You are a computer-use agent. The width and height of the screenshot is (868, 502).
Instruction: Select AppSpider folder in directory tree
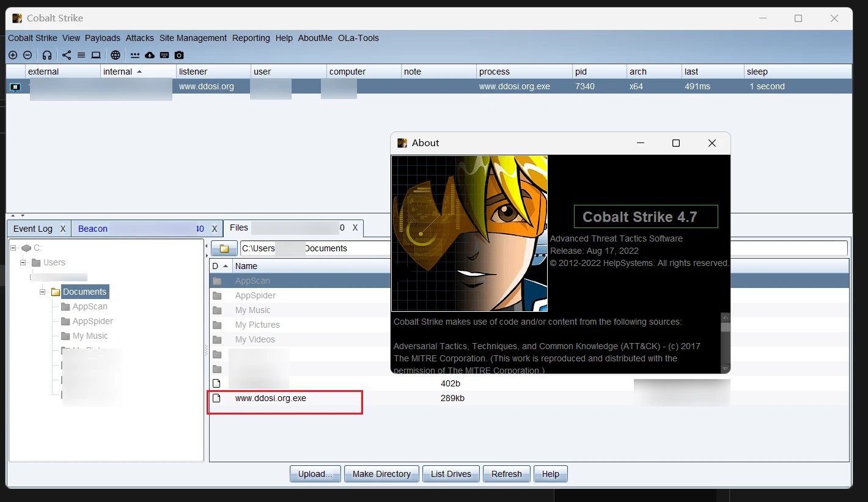[93, 321]
